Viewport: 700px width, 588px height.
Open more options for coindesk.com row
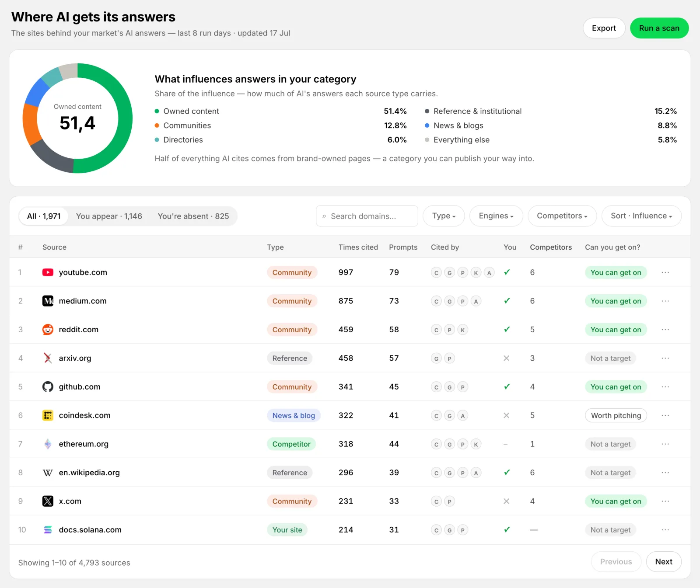(665, 415)
